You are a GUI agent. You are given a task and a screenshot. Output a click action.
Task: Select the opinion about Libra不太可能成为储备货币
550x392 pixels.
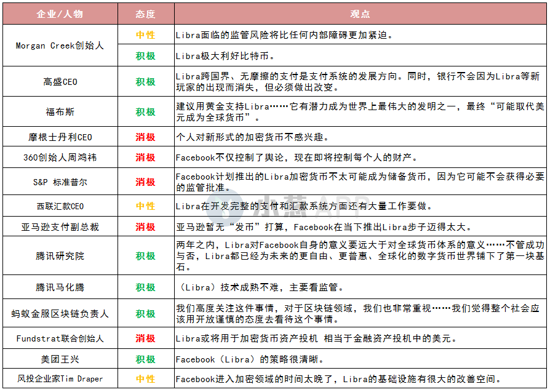coord(360,182)
